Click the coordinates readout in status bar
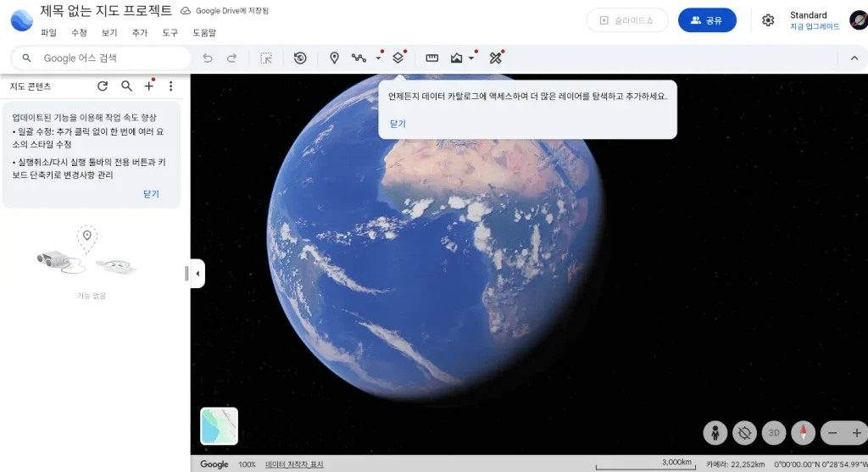This screenshot has height=472, width=868. click(821, 464)
